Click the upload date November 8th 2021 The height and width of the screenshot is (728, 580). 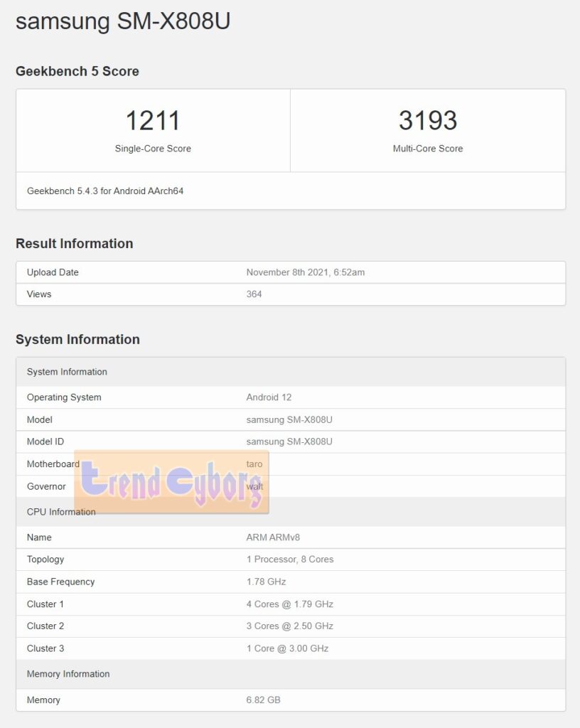pyautogui.click(x=306, y=272)
